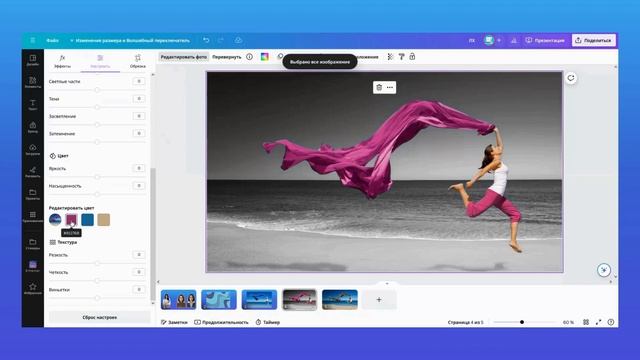Open the Заметки notes button
The height and width of the screenshot is (360, 640).
pos(174,322)
